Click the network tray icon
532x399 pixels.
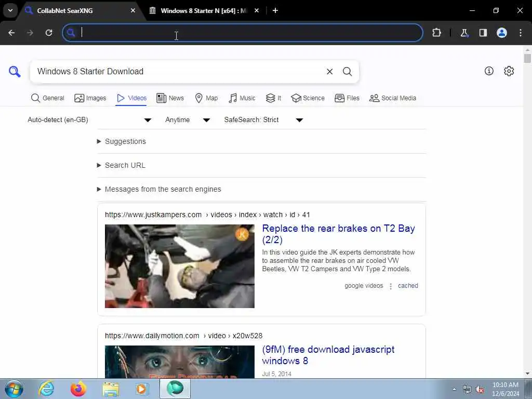click(467, 389)
